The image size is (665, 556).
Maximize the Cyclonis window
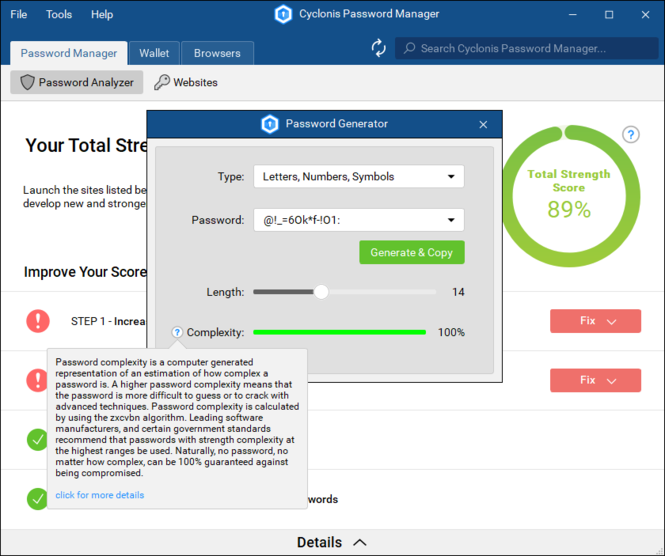609,14
